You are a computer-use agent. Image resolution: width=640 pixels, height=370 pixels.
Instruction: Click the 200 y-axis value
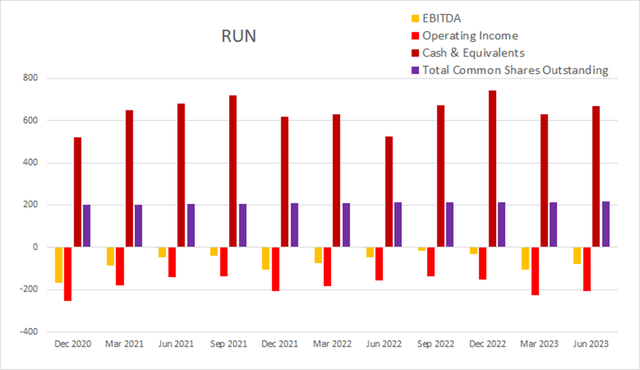pos(30,205)
